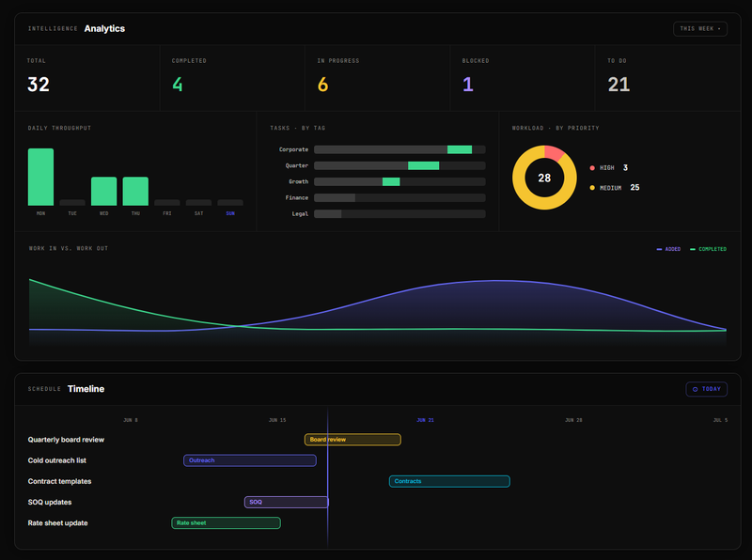752x560 pixels.
Task: Click the Finance tag progress bar
Action: pyautogui.click(x=399, y=197)
